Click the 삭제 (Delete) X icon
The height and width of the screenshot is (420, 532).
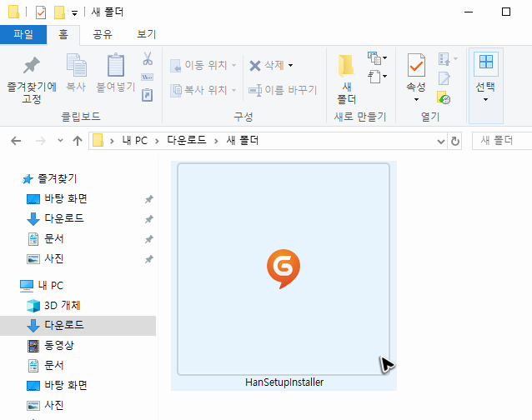point(255,65)
